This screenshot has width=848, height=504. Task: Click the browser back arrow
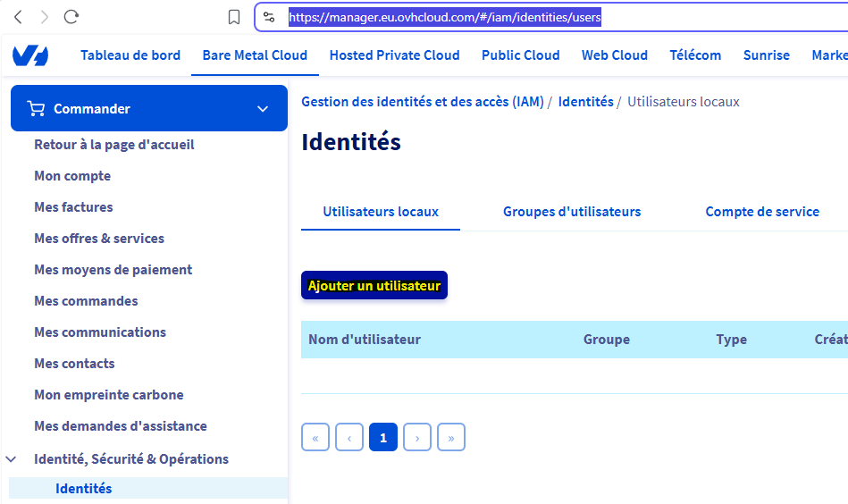[x=18, y=17]
